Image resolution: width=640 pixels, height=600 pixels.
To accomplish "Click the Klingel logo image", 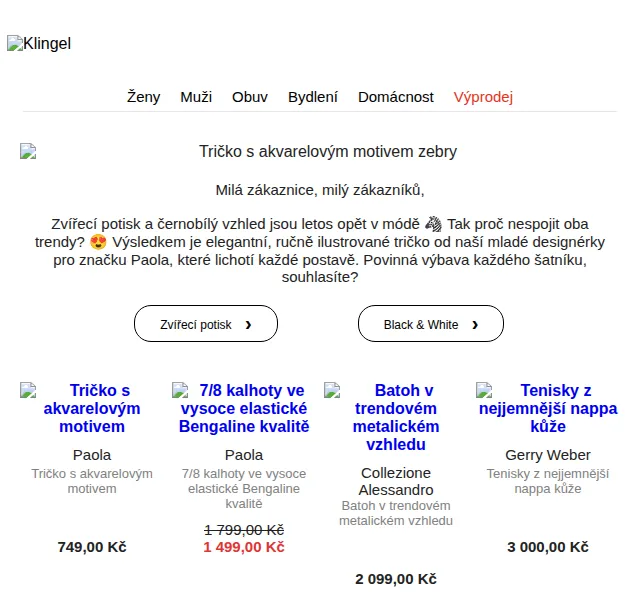I will tap(39, 43).
